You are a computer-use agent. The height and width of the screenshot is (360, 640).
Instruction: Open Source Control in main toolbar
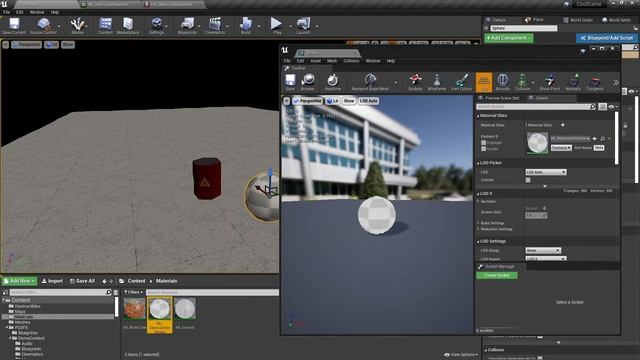click(43, 26)
